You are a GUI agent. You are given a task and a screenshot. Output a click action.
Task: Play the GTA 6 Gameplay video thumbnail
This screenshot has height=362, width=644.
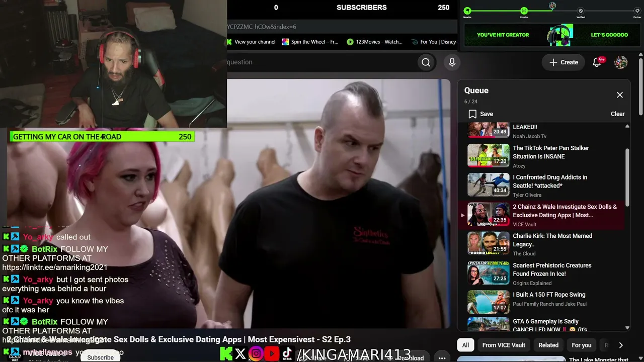coord(489,324)
